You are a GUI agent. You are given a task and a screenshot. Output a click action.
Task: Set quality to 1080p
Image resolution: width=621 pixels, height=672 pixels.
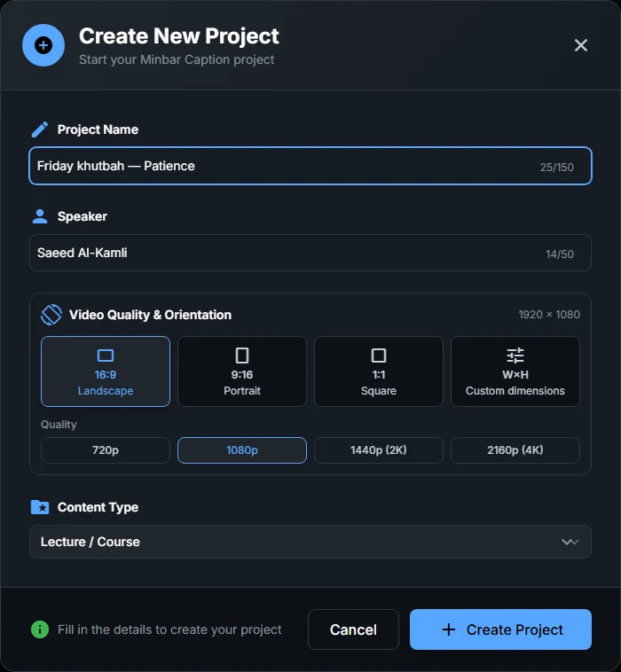click(242, 450)
